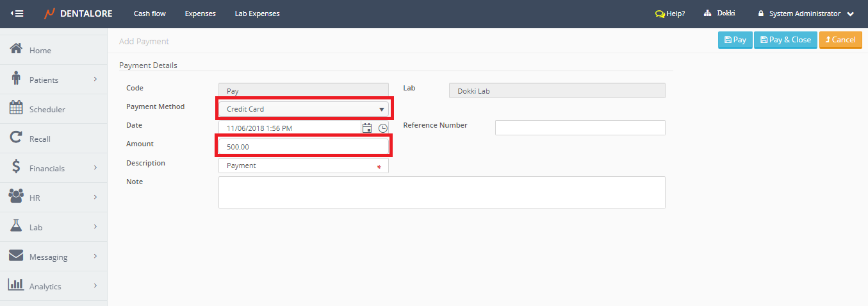Go to the Cash flow tab
The width and height of the screenshot is (868, 306).
click(x=150, y=13)
